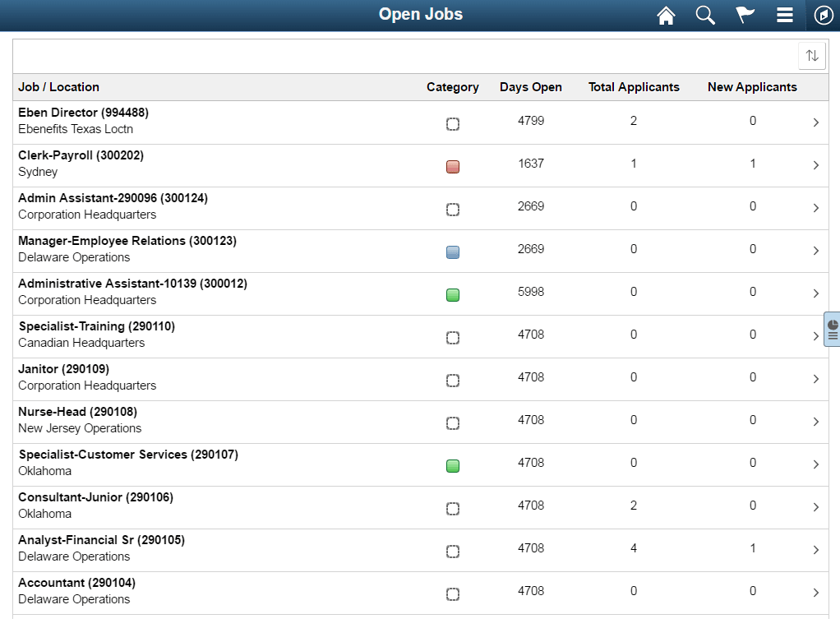Screen dimensions: 840x628
Task: Click the Home icon in the header
Action: (x=666, y=15)
